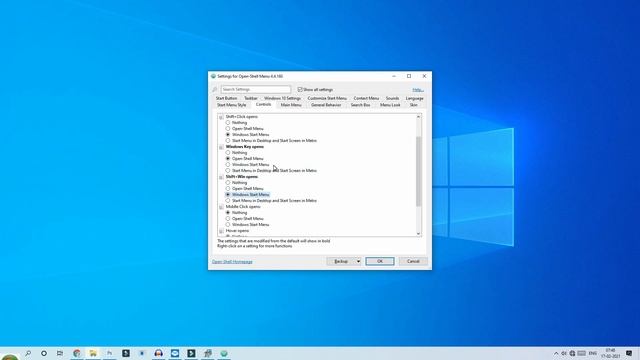Click the search magnifier icon beside Search Settings

214,89
